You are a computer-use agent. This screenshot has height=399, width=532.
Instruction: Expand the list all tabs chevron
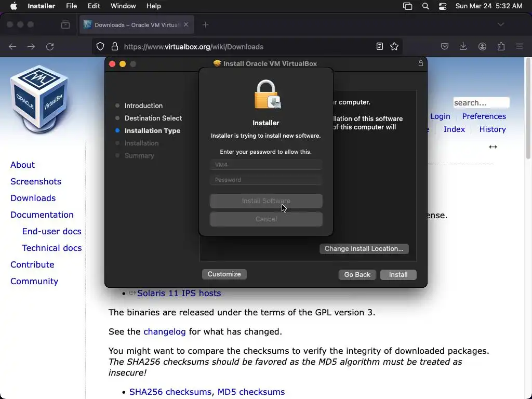click(501, 24)
